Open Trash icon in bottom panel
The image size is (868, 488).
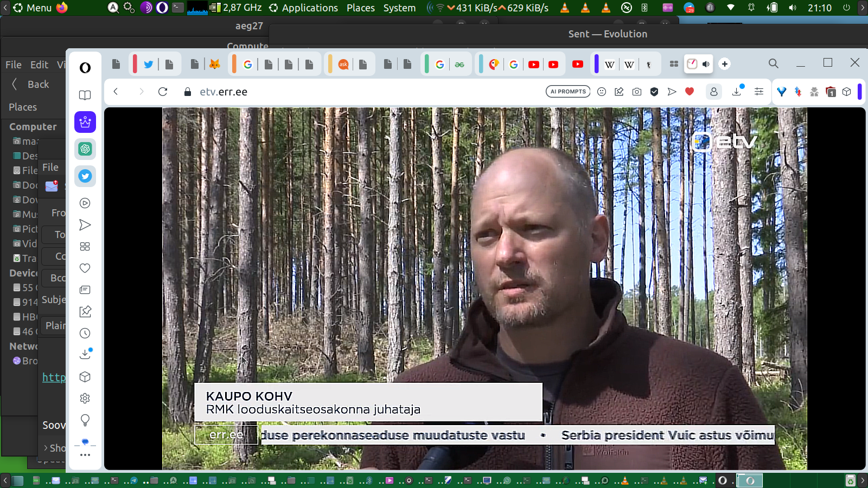[850, 480]
